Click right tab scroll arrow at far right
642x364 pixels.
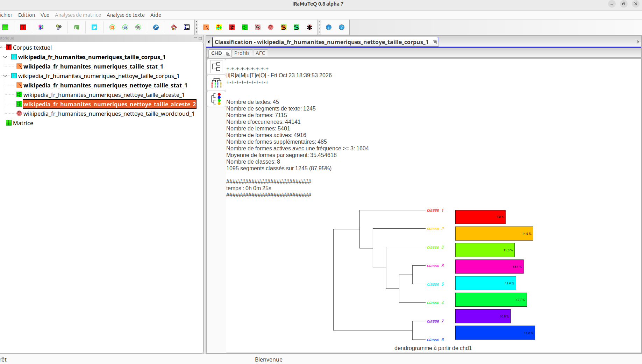click(638, 42)
